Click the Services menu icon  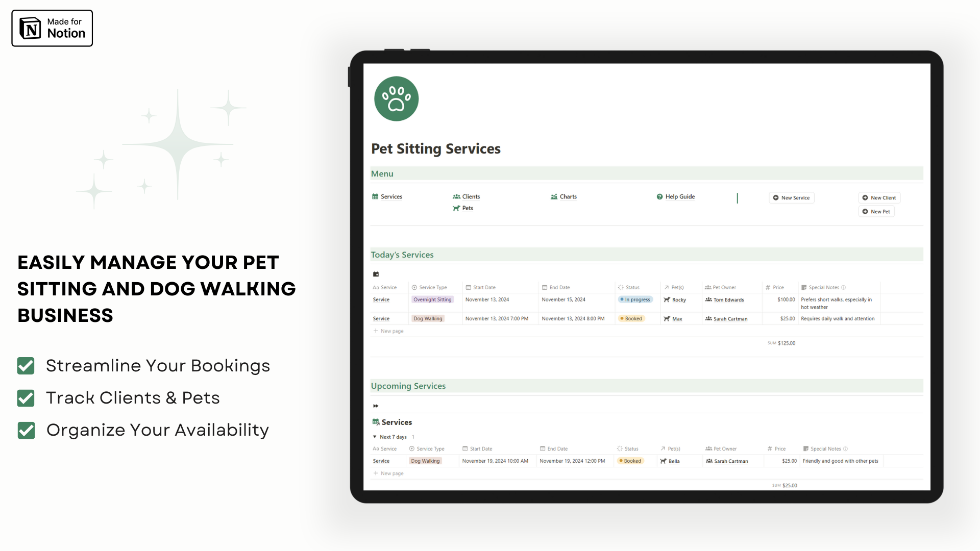pos(376,196)
